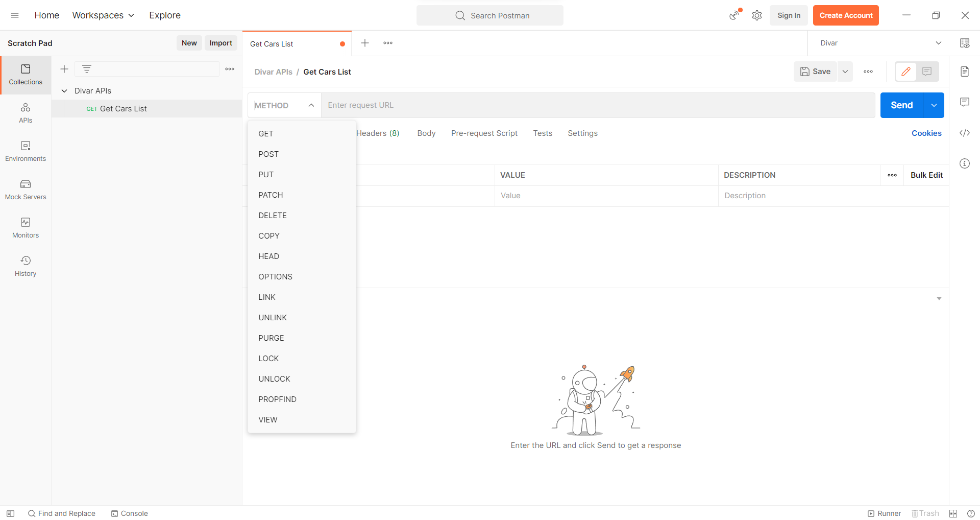Toggle two-pane view icon in status bar
The image size is (980, 520).
[953, 513]
